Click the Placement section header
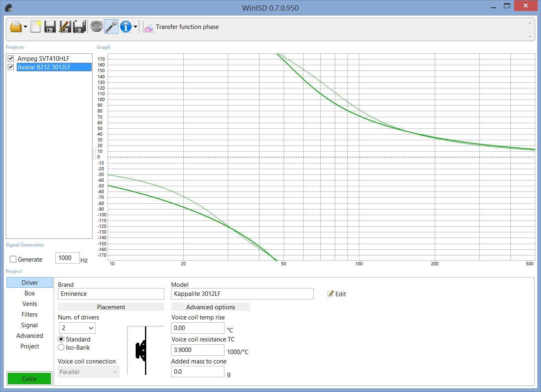The image size is (541, 392). (x=111, y=307)
